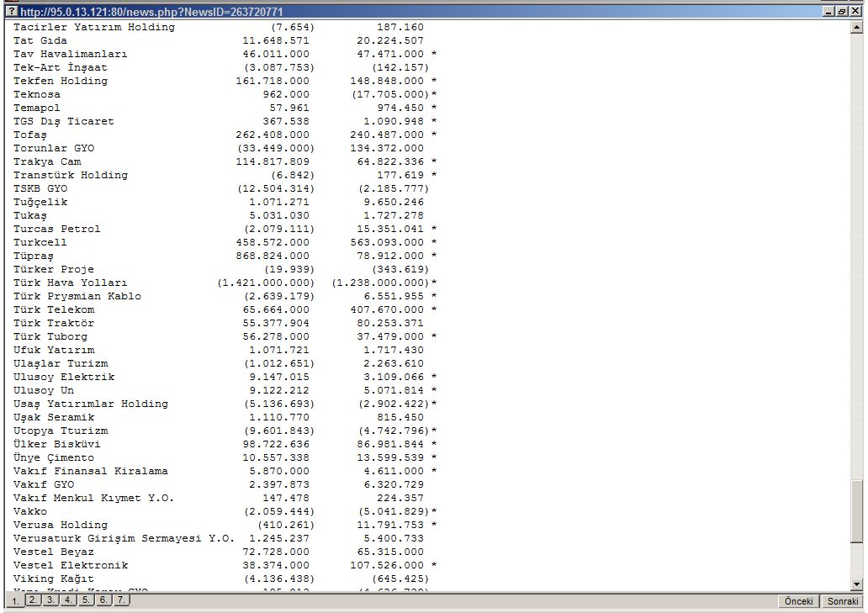Select the "Tukaş" row name
This screenshot has height=613, width=868.
pos(30,216)
